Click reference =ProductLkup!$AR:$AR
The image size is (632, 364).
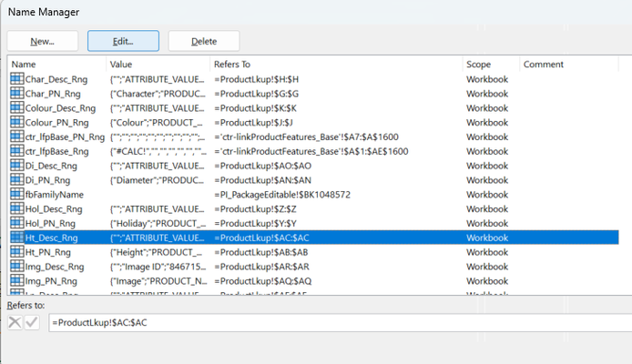261,267
